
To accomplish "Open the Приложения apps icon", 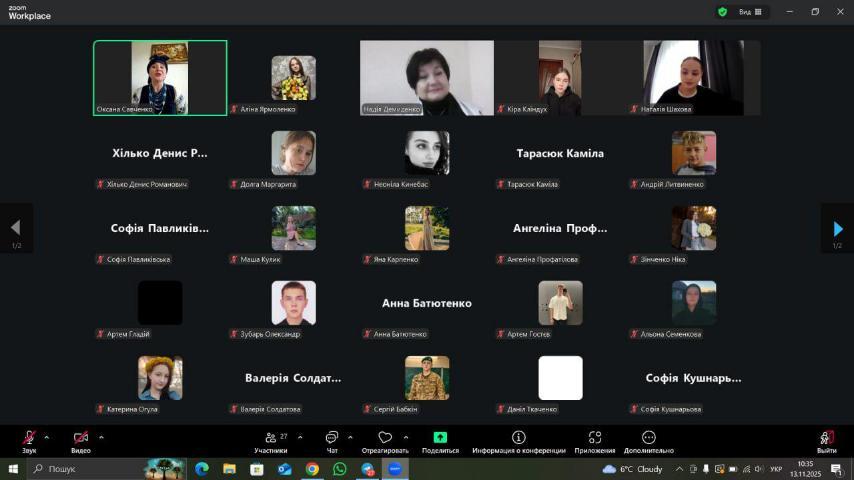I will pyautogui.click(x=595, y=438).
